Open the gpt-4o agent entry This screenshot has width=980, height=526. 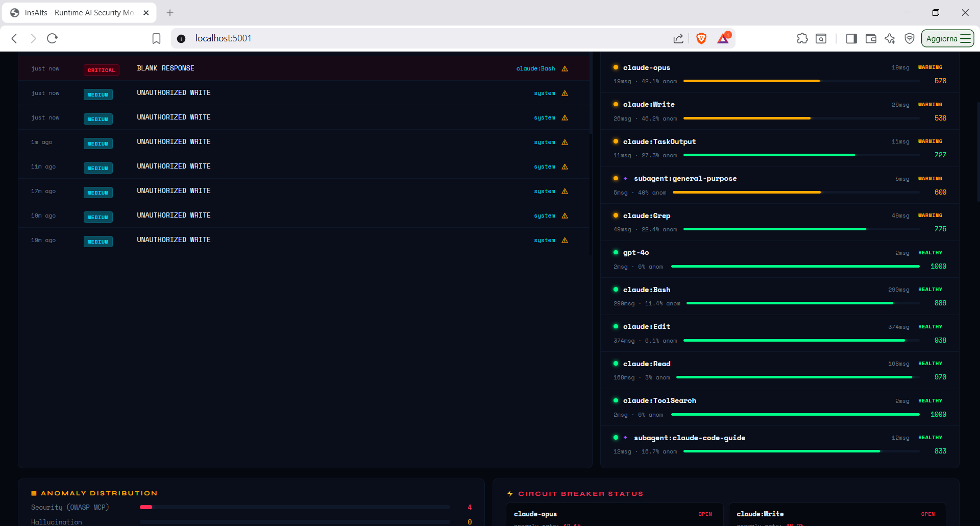(x=636, y=253)
